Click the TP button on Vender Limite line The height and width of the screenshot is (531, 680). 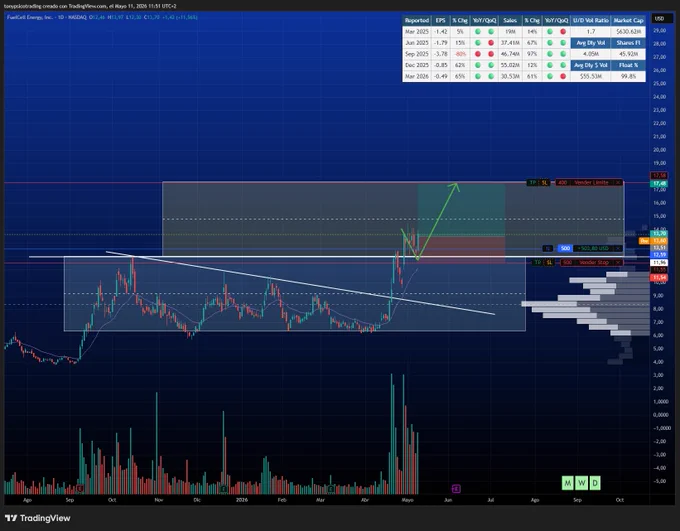click(532, 183)
